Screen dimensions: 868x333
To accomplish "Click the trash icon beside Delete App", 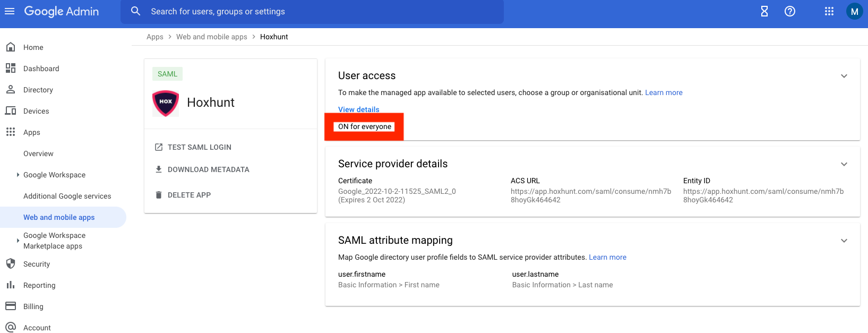I will point(158,195).
